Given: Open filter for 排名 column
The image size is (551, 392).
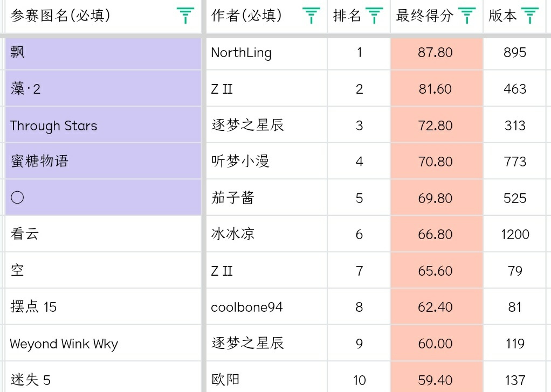Looking at the screenshot, I should point(374,16).
